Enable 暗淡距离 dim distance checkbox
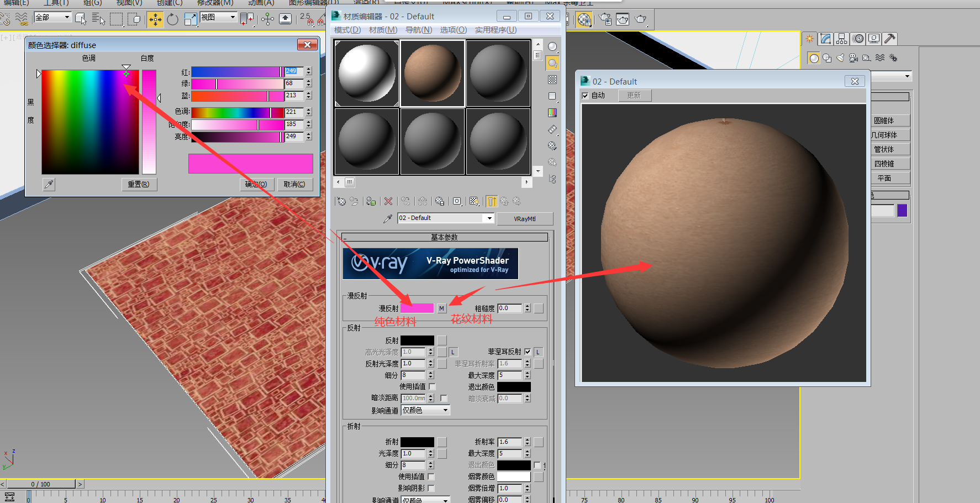 (x=444, y=398)
